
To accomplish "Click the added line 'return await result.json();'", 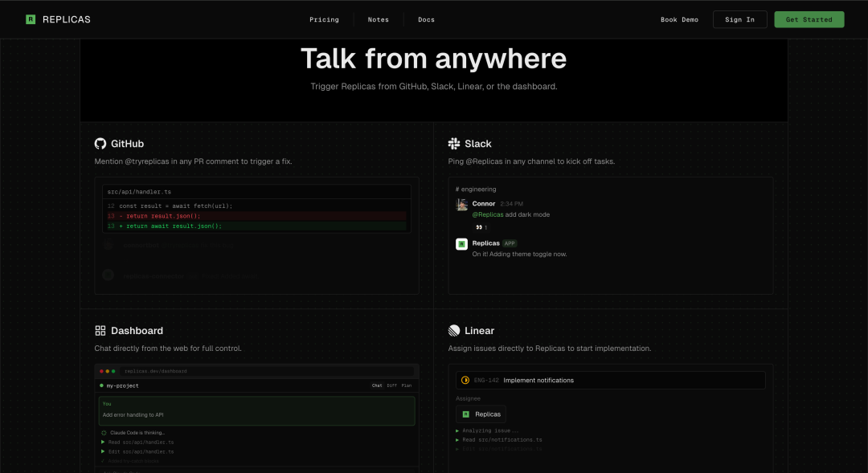I will (256, 226).
